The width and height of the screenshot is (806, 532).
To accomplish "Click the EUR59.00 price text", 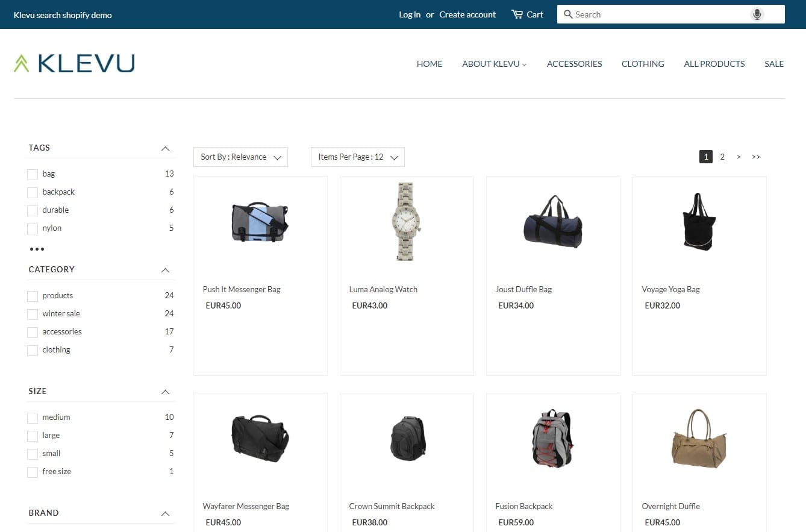I will (516, 523).
